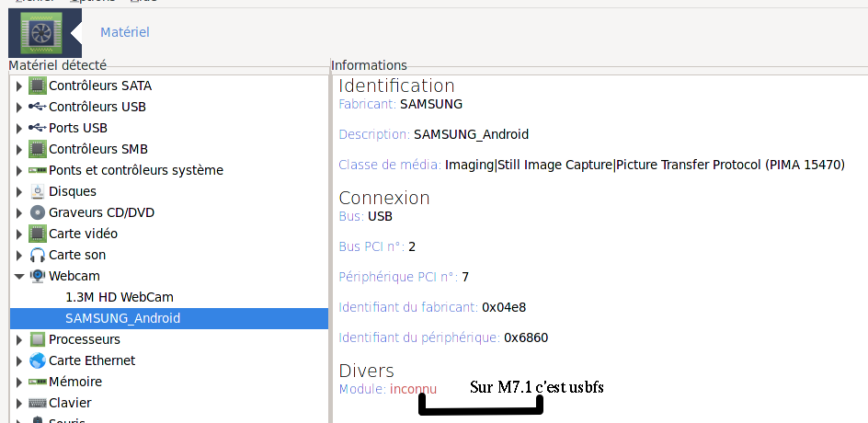Viewport: 868px width, 423px height.
Task: Expand the Processeurs category
Action: coord(18,339)
